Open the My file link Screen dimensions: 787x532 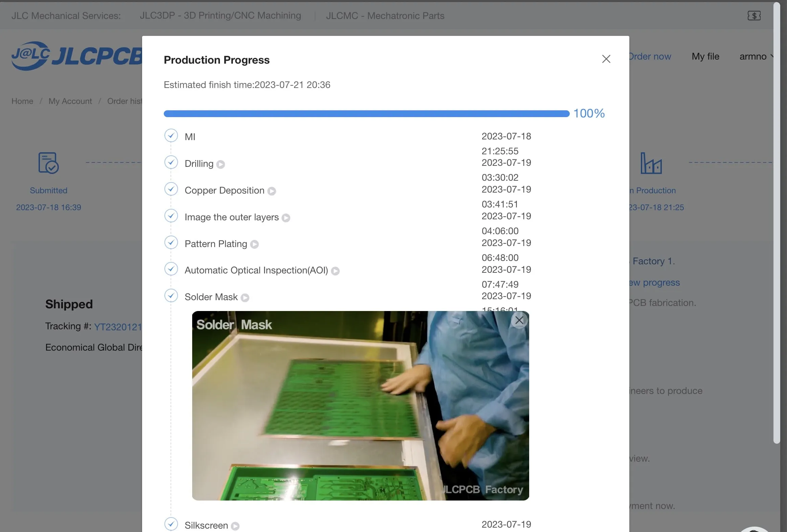pos(705,56)
